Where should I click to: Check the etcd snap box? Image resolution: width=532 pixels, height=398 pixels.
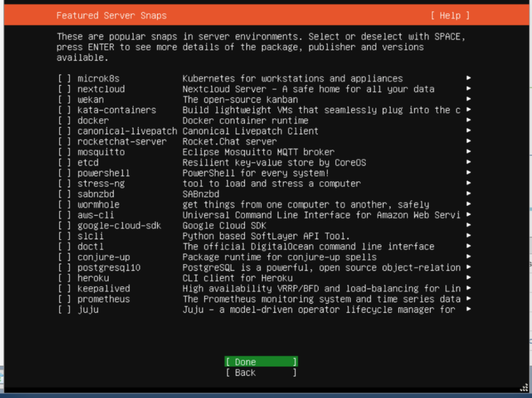point(64,163)
